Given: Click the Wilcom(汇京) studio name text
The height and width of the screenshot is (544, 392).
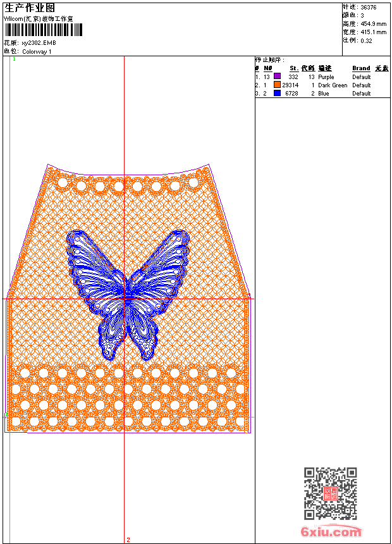Looking at the screenshot, I should tap(39, 19).
